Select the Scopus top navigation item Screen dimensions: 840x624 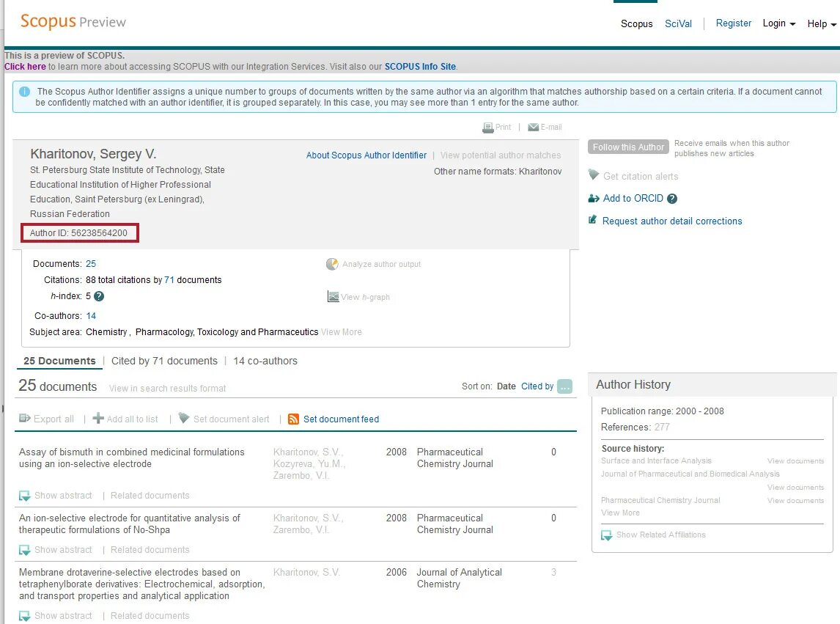point(636,24)
